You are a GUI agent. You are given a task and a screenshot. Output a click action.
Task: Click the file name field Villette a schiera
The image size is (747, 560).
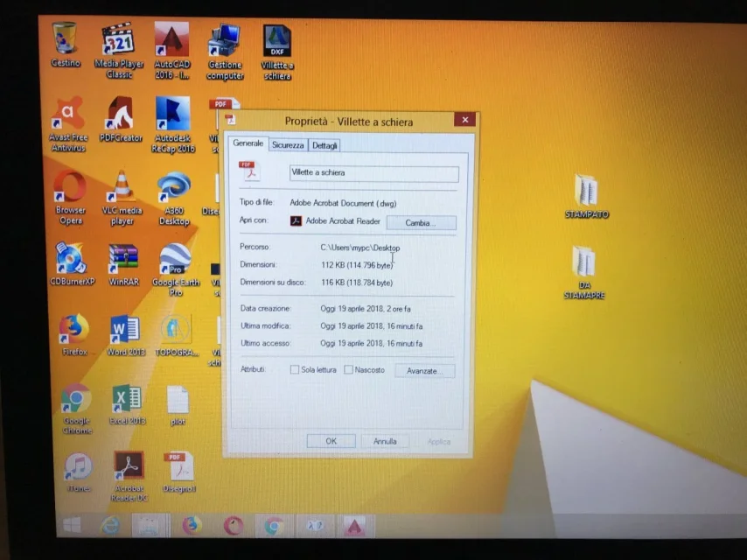(374, 173)
